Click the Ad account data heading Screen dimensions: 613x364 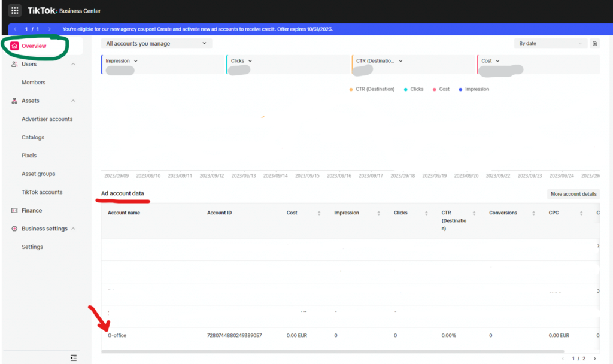122,193
